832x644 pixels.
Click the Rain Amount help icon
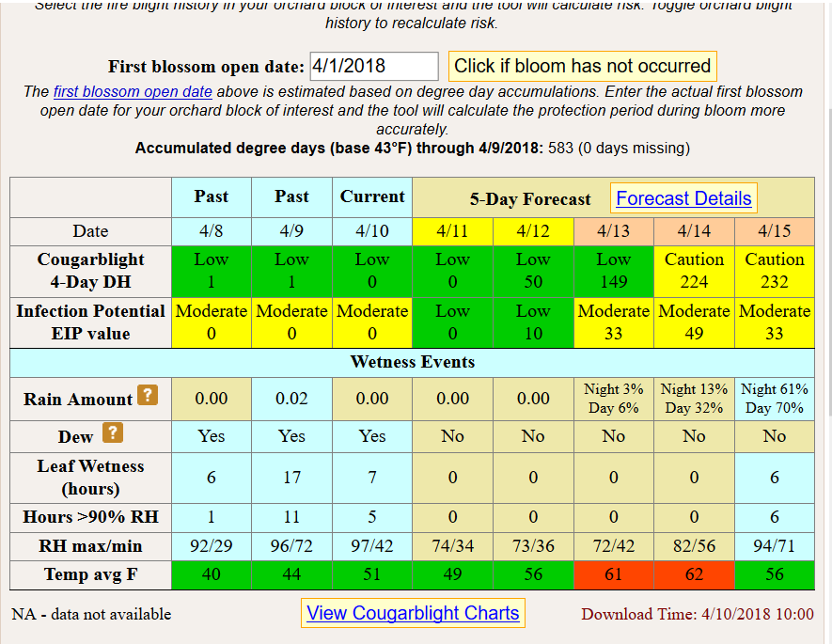pos(148,397)
